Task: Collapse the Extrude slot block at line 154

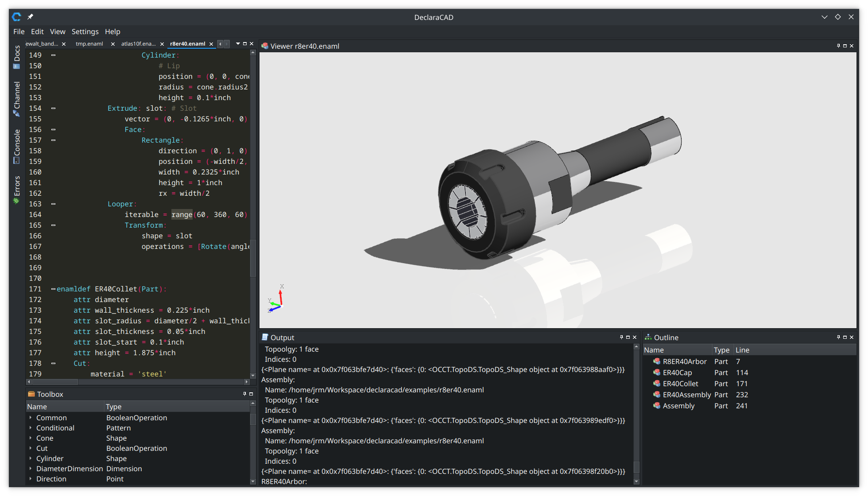Action: [x=54, y=108]
